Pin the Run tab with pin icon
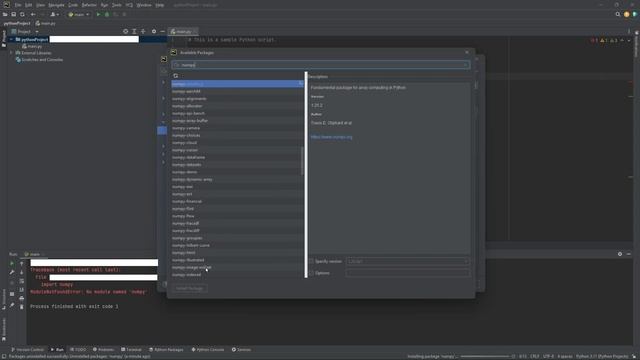This screenshot has height=360, width=640. click(12, 305)
